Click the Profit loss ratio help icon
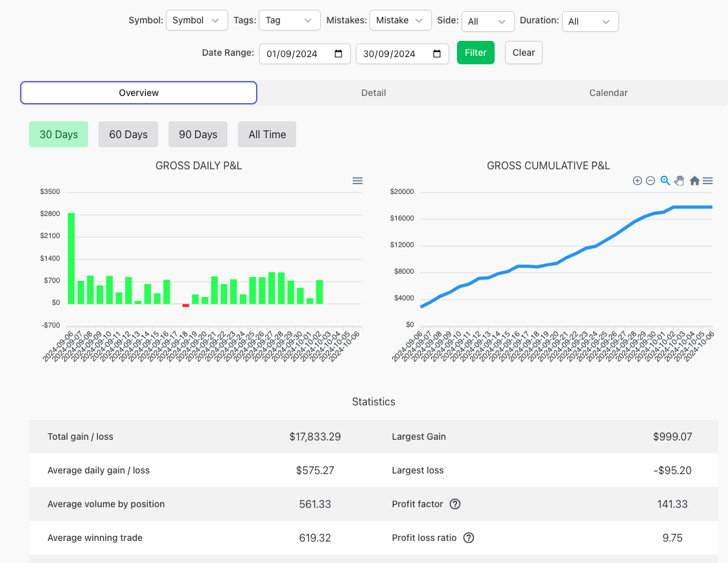 469,538
